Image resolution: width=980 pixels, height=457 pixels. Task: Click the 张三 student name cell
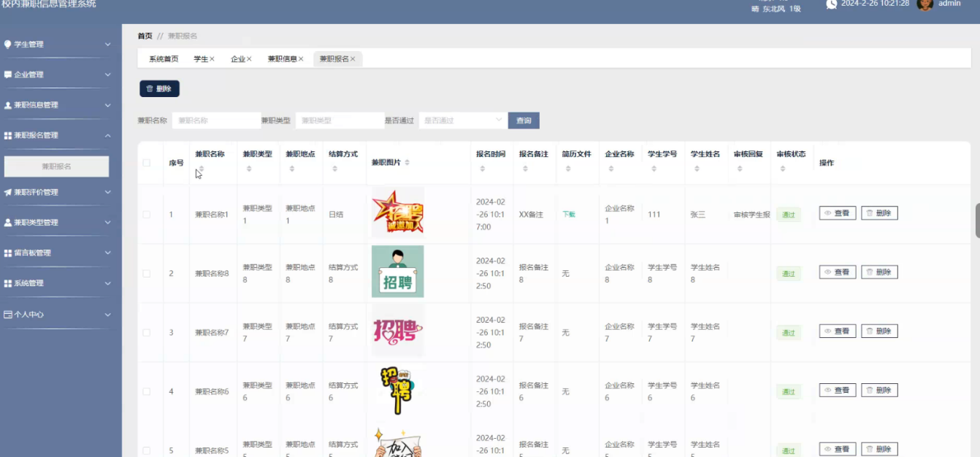[697, 215]
